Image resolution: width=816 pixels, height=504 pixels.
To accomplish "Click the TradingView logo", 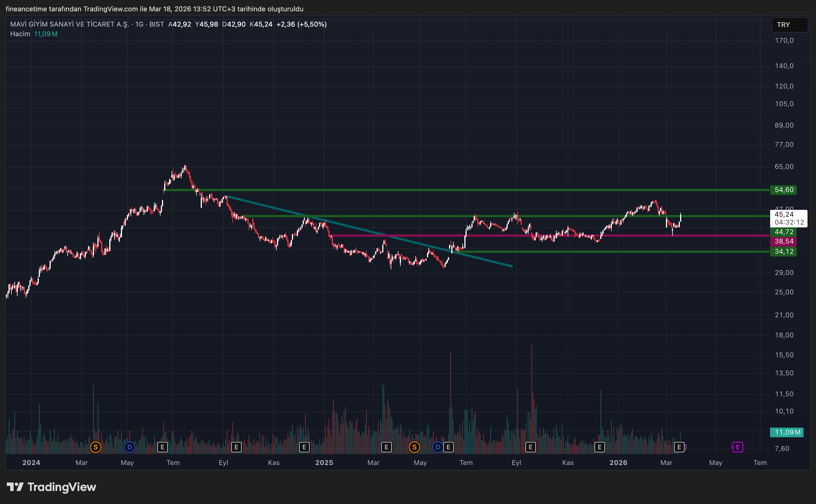I will (51, 487).
